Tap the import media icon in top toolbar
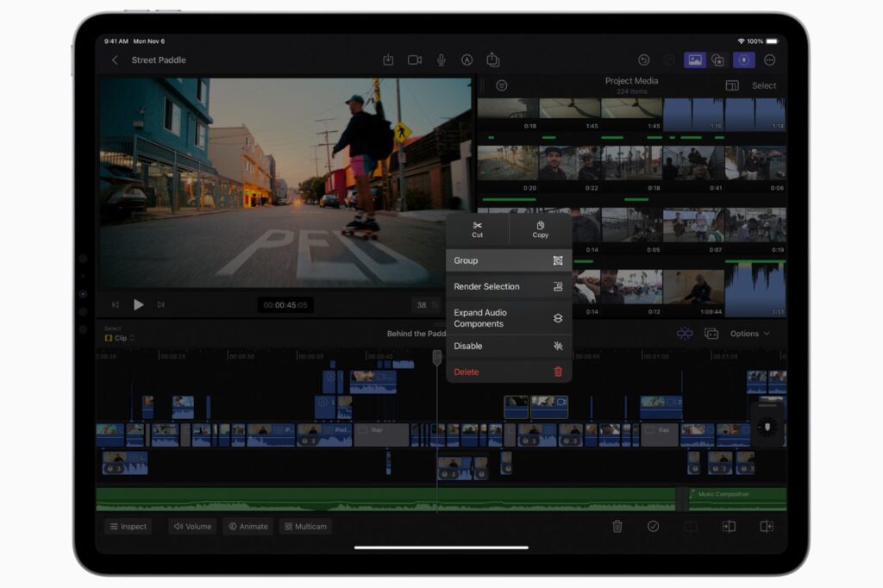The image size is (883, 588). [x=388, y=59]
